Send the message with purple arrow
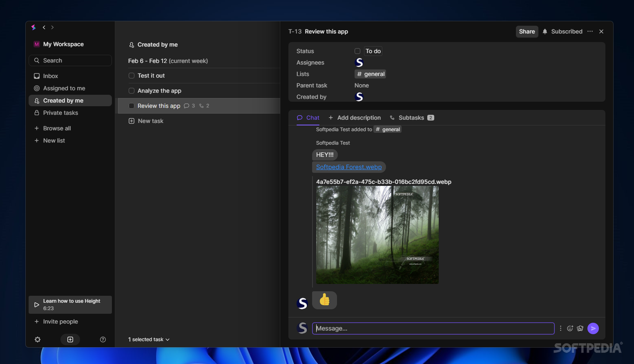The width and height of the screenshot is (634, 364). point(593,328)
